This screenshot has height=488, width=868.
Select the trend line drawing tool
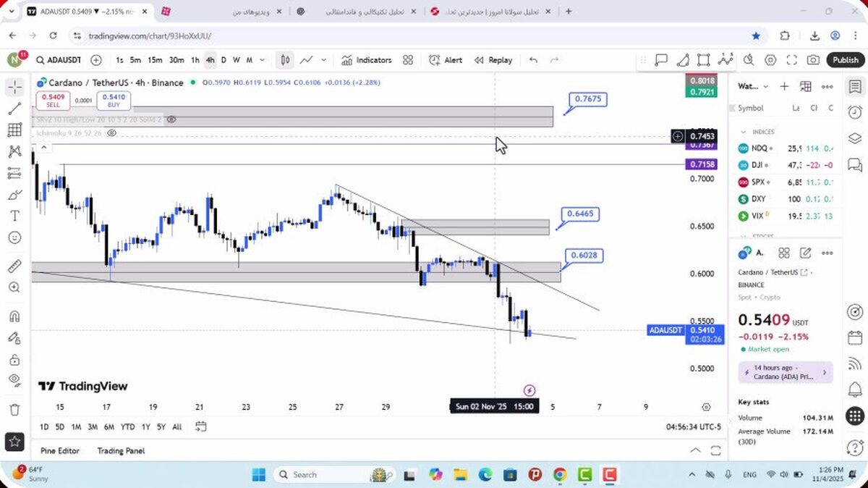click(14, 109)
